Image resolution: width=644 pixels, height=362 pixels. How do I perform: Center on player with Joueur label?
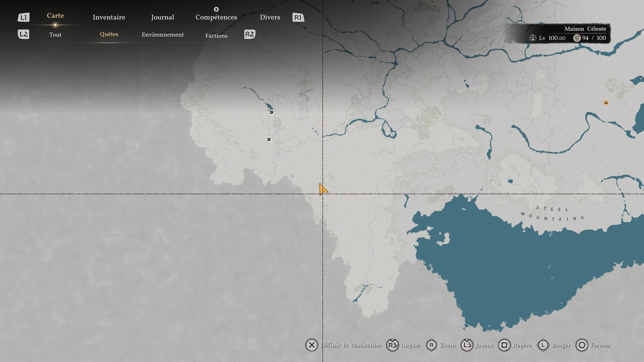(484, 345)
